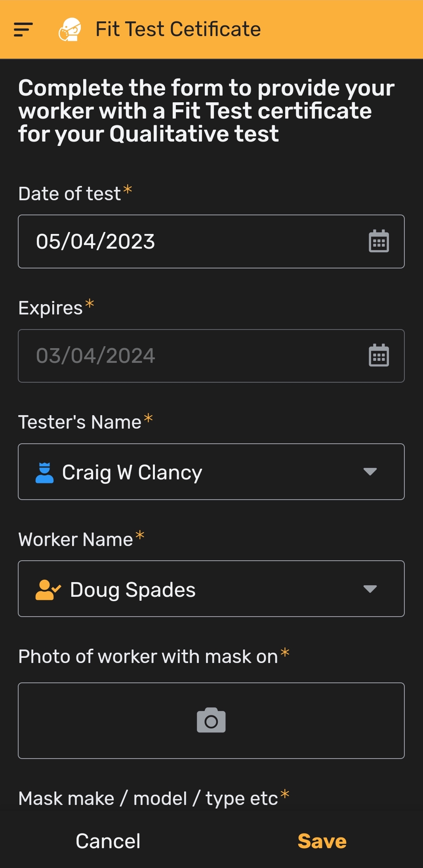Select the Craig W Clancy tester text
This screenshot has height=868, width=423.
pos(132,473)
